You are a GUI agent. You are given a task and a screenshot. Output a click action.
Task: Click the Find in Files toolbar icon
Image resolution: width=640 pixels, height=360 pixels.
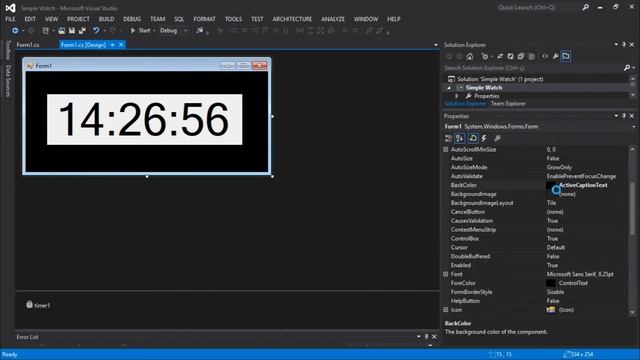tap(200, 31)
